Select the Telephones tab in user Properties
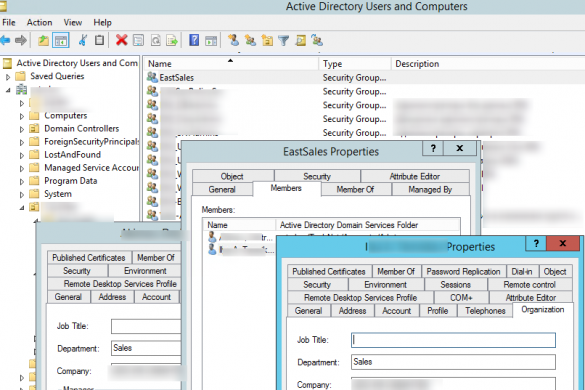The width and height of the screenshot is (585, 390). click(x=485, y=311)
